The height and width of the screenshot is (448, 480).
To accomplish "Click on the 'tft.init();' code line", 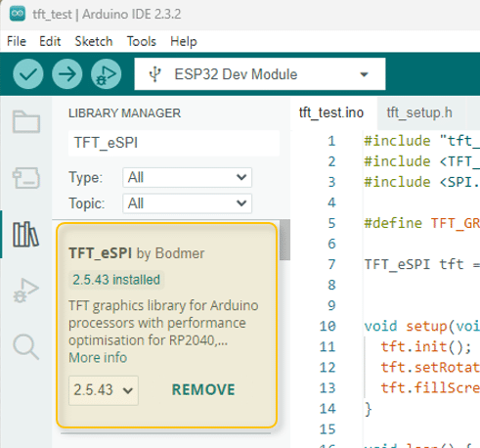I will coord(426,346).
